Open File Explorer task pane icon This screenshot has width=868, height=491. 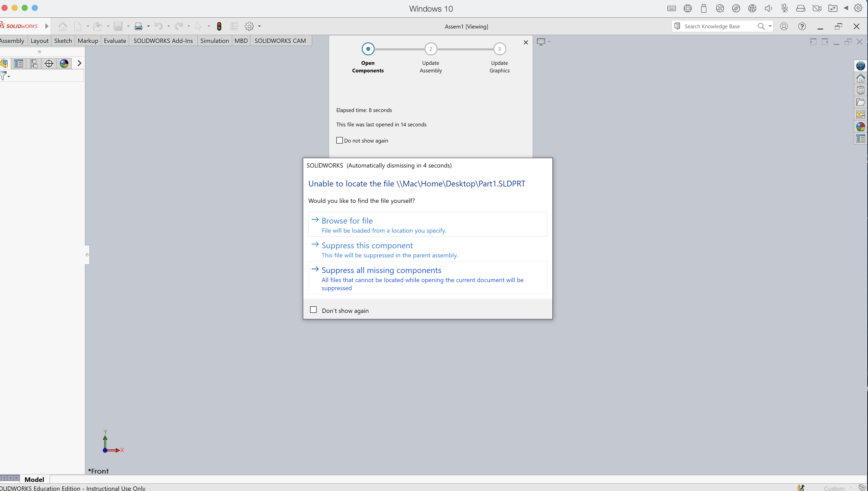pos(861,102)
